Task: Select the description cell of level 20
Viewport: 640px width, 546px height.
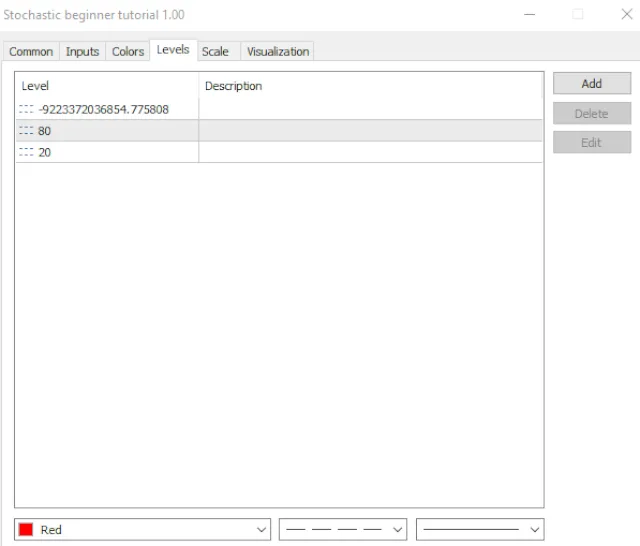Action: click(x=370, y=152)
